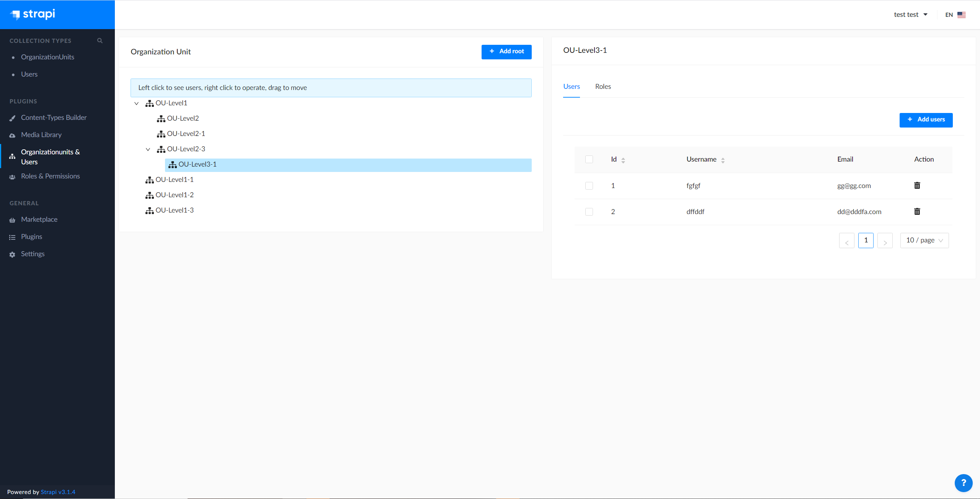Check the select-all checkbox in table header

click(589, 159)
